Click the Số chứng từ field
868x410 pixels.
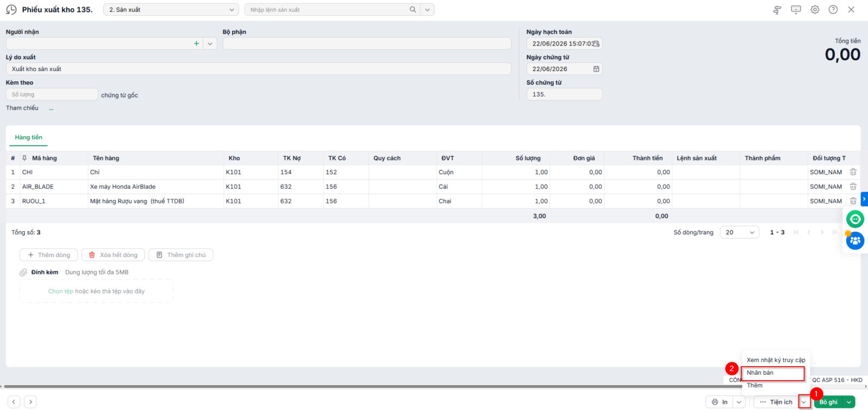(564, 94)
